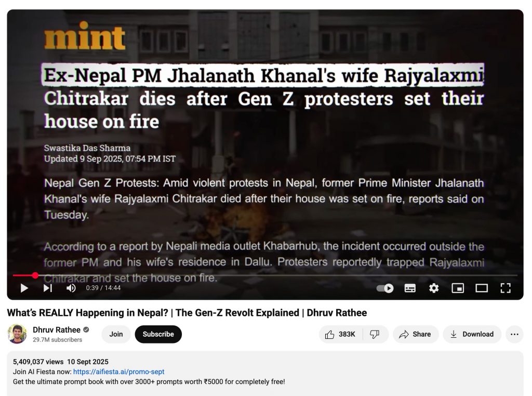Dislike this video

tap(375, 334)
